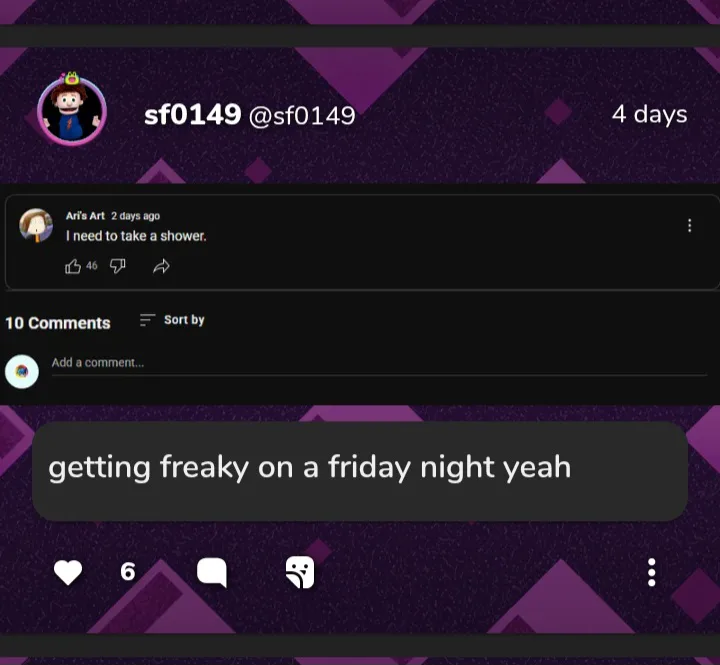Click the sticker reaction icon on post
The height and width of the screenshot is (665, 720).
click(x=300, y=572)
